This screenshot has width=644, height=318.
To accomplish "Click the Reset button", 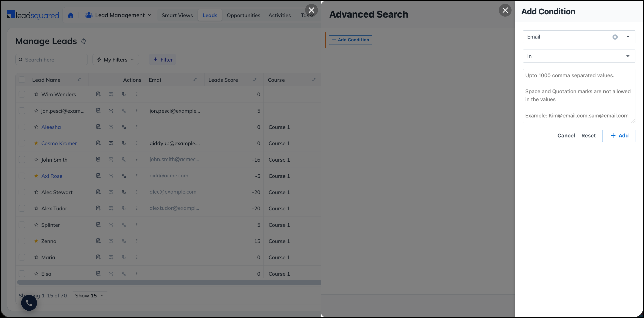I will [588, 136].
